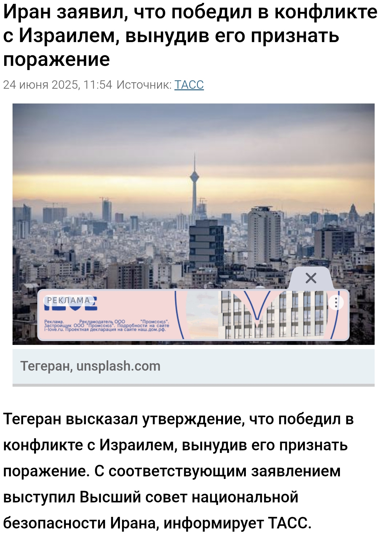The image size is (392, 541).
Task: Click the gray bar below the caption
Action: 193,385
